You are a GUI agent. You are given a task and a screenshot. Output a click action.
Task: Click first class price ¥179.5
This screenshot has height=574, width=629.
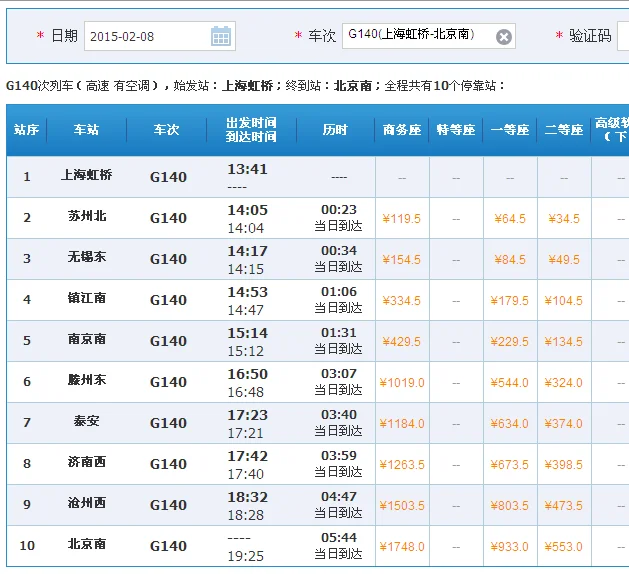(x=509, y=301)
